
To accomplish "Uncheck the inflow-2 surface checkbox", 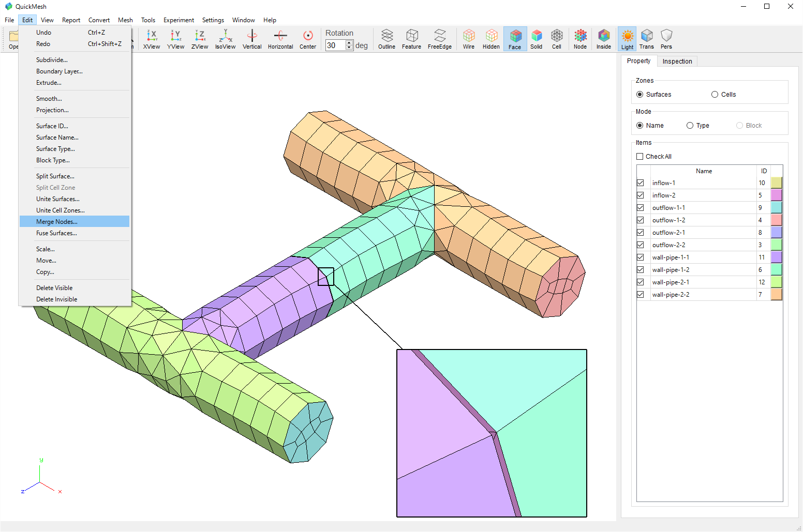I will [x=641, y=195].
